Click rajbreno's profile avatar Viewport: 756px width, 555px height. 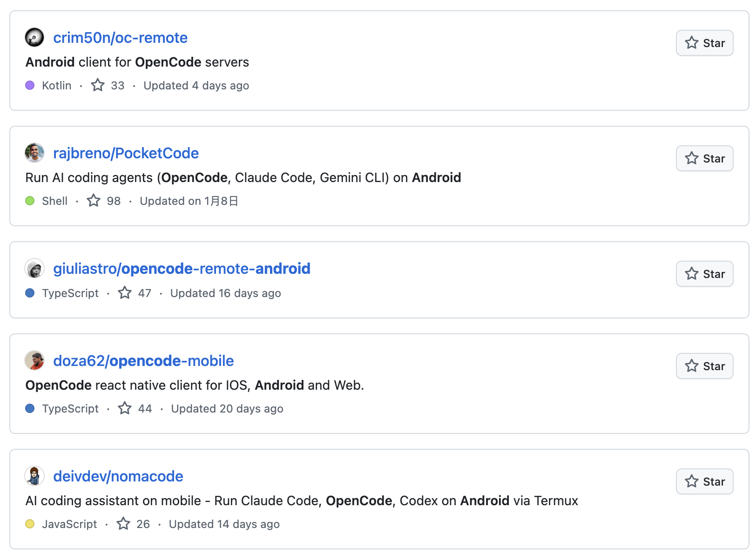(x=34, y=153)
